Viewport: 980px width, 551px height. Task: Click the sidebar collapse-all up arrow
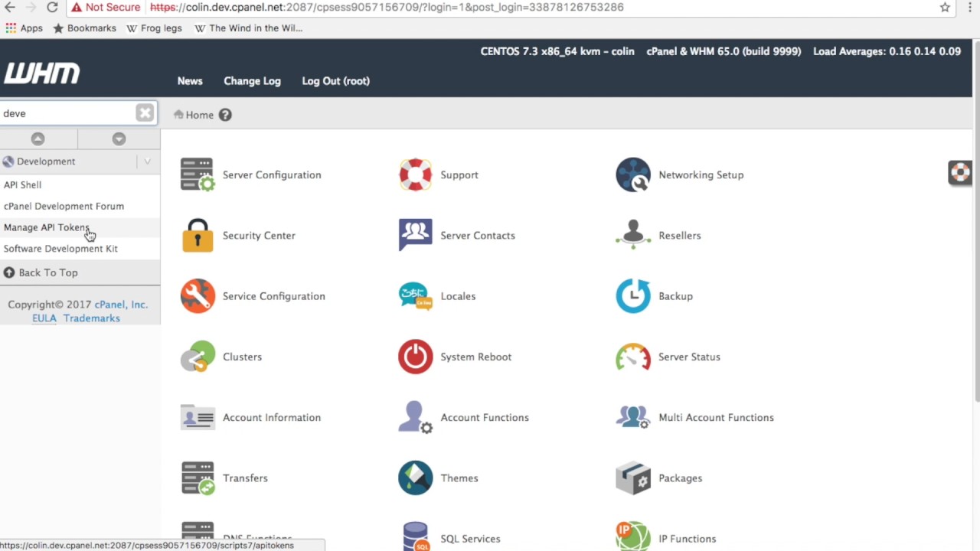point(38,139)
